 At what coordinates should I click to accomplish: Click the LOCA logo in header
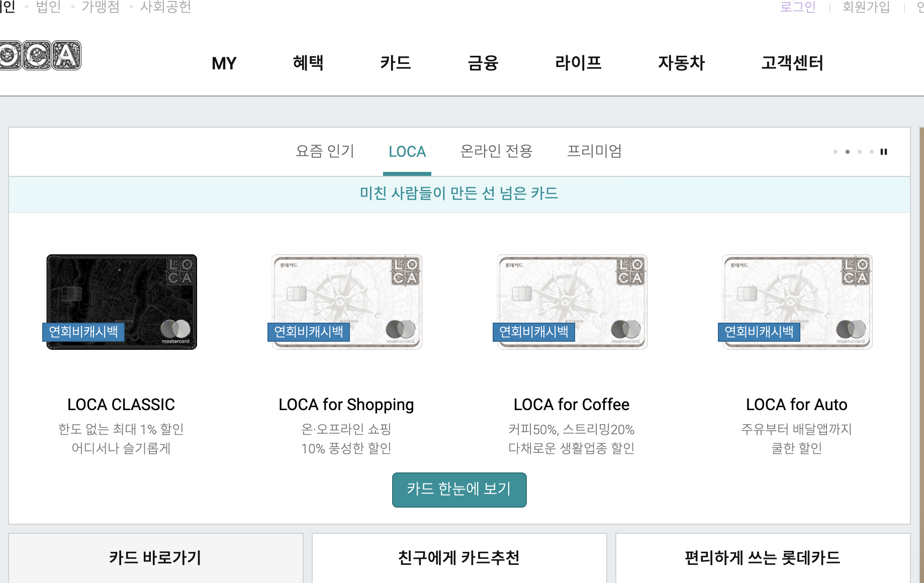click(x=40, y=55)
